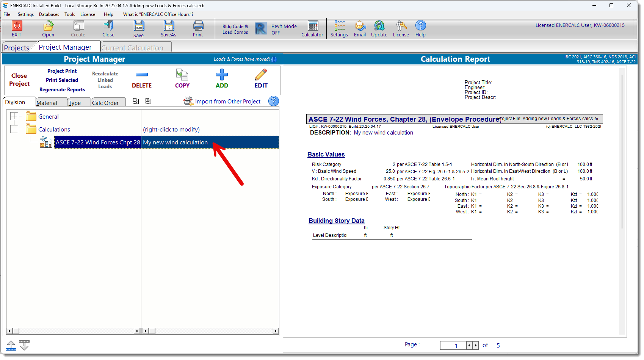The width and height of the screenshot is (644, 360).
Task: Click the Help question icon in toolbar
Action: point(420,25)
